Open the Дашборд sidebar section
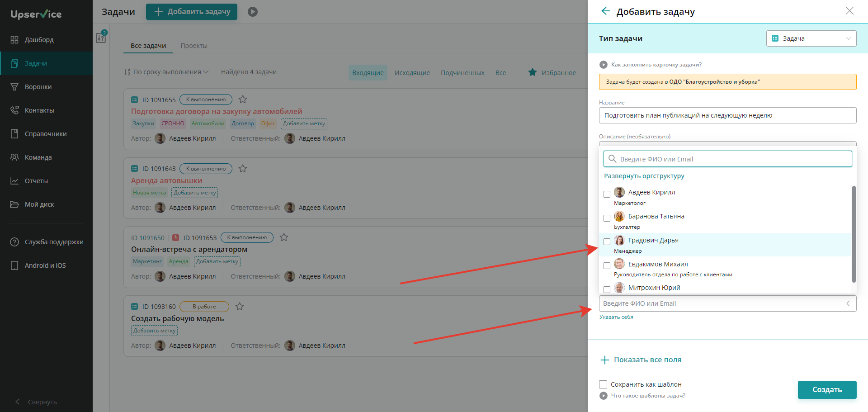 tap(46, 40)
